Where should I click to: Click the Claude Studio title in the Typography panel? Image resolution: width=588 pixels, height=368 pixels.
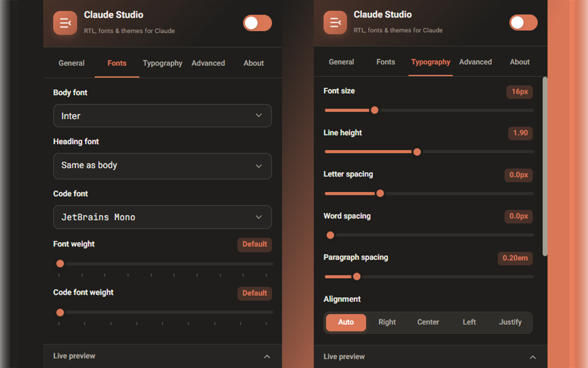(383, 15)
